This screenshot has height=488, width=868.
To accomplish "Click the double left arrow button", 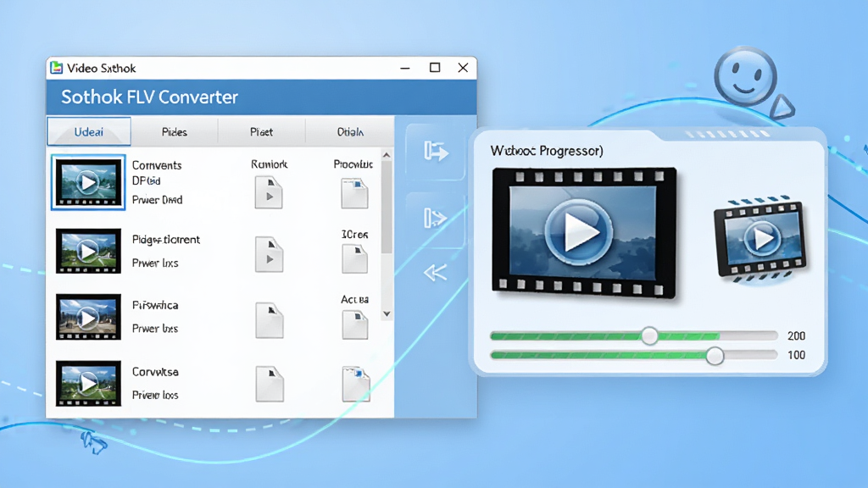I will point(435,272).
